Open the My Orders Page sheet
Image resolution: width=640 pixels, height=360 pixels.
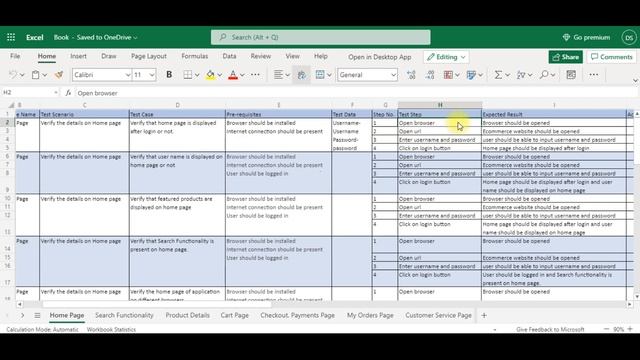point(370,315)
